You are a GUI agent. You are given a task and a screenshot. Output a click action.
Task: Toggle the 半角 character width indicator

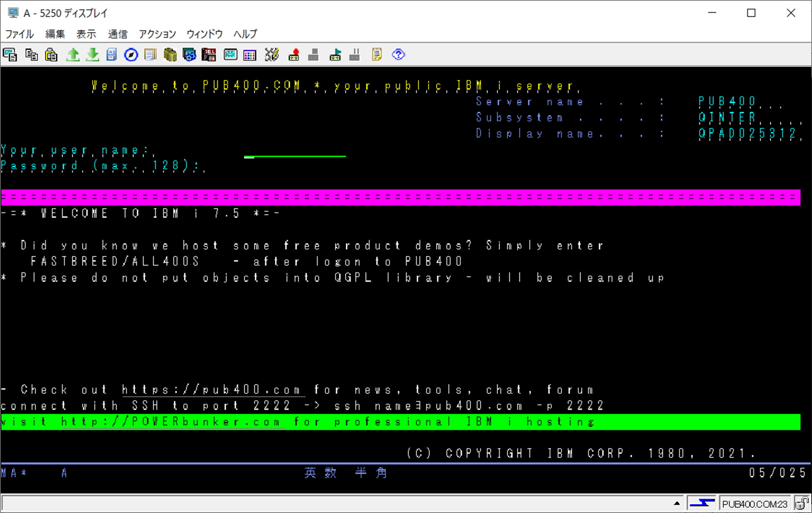pos(371,473)
